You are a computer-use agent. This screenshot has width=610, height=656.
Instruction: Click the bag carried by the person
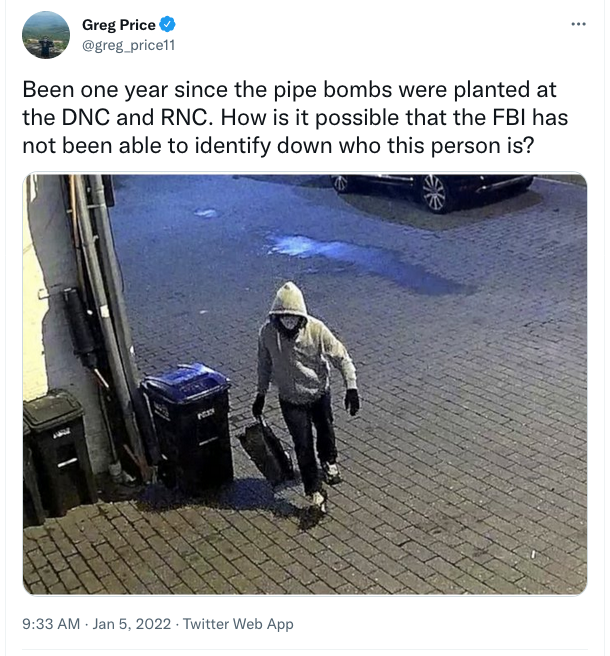click(x=266, y=448)
